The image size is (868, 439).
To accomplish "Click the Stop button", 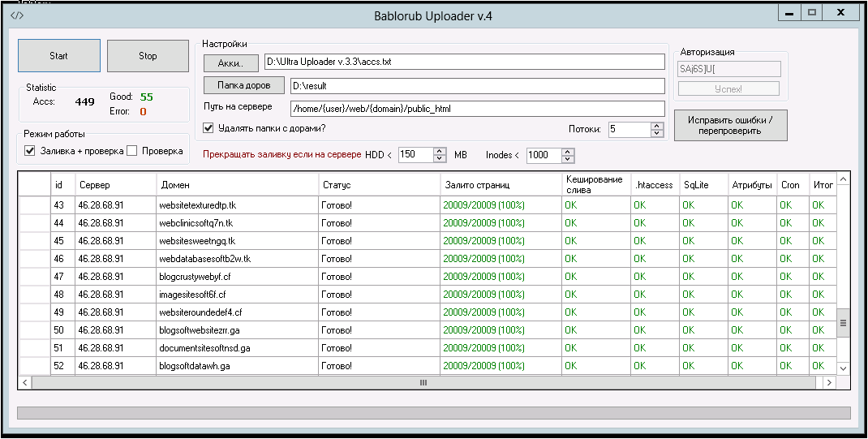I will pos(148,55).
